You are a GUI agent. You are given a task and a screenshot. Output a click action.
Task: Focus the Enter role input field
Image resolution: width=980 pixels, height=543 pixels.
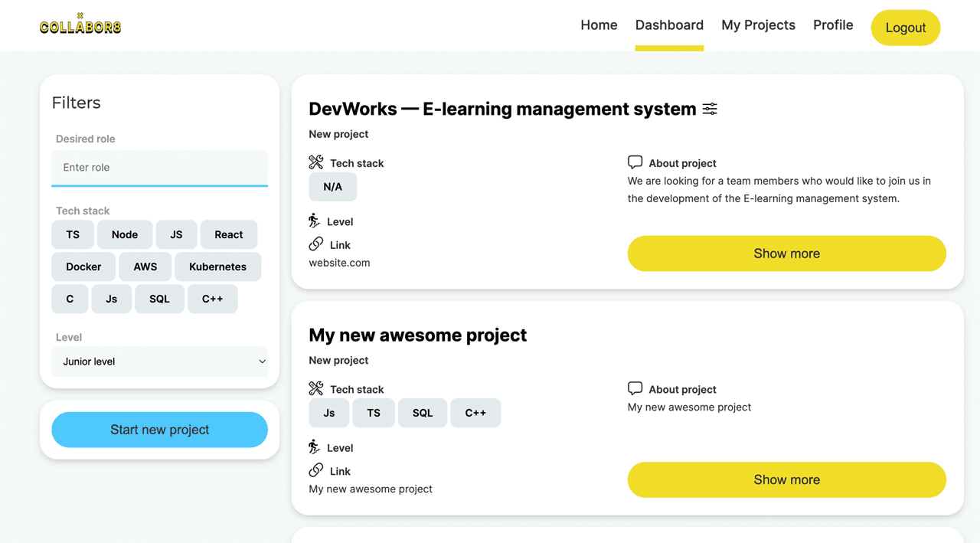tap(160, 168)
